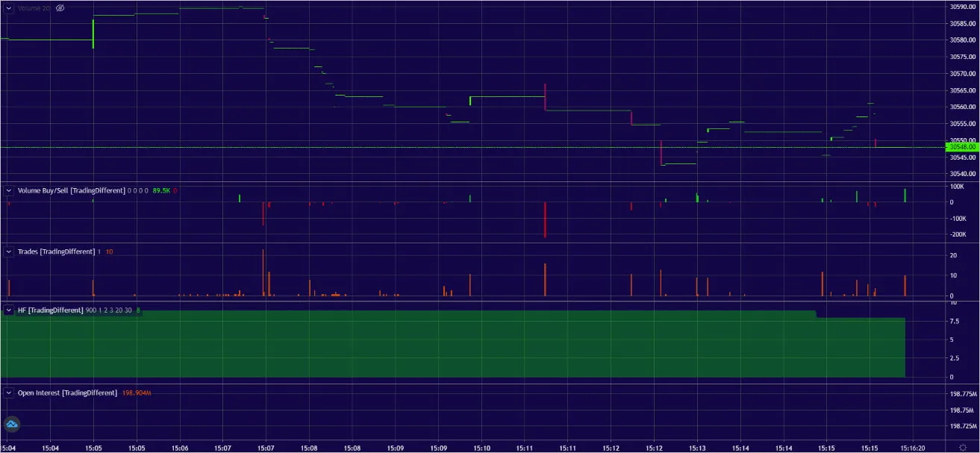Select the Trades [TradingDifferent] title
The image size is (980, 453).
pyautogui.click(x=56, y=252)
